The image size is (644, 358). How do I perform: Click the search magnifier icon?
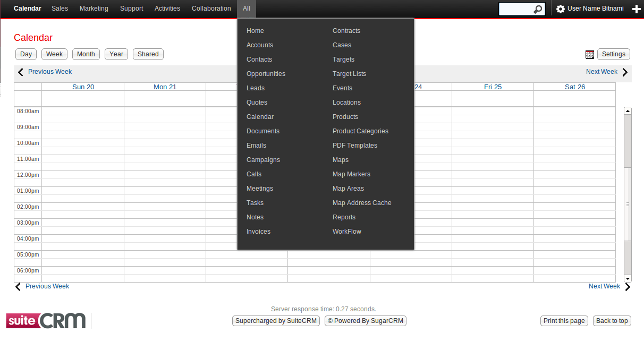[538, 9]
